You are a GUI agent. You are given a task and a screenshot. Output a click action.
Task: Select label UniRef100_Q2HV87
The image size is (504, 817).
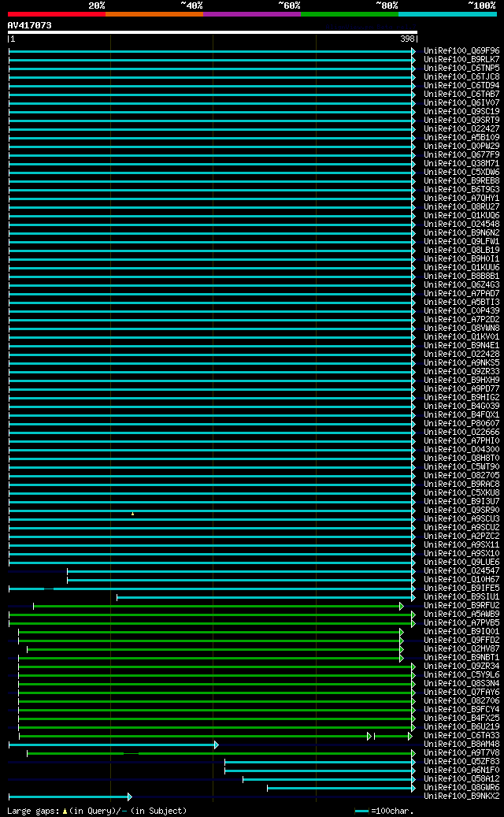click(461, 648)
